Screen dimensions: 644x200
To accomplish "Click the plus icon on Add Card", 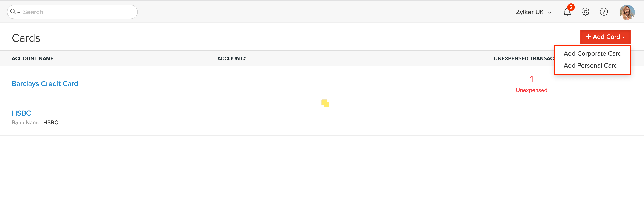I will point(588,36).
